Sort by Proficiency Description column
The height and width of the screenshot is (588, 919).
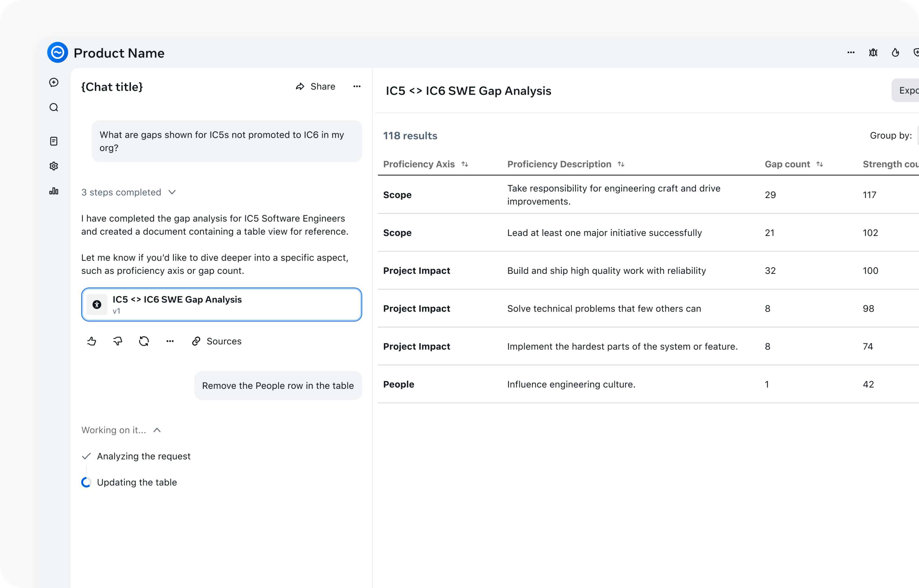pyautogui.click(x=621, y=164)
